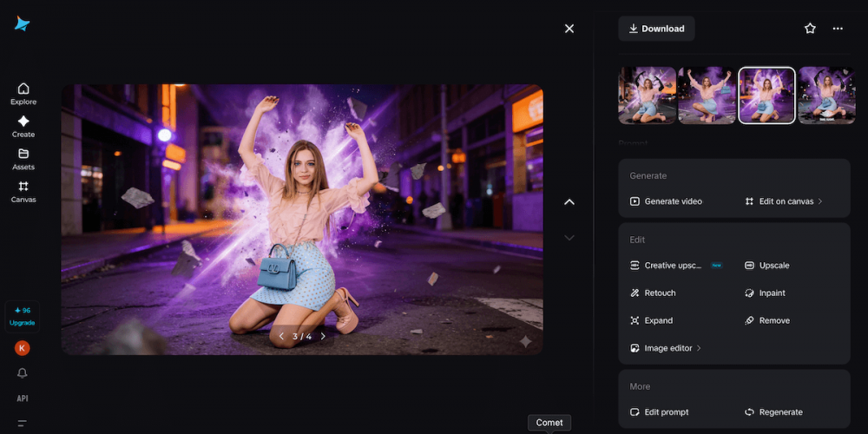Open the Explore page in sidebar
Screen dimensions: 868x434
(x=23, y=94)
